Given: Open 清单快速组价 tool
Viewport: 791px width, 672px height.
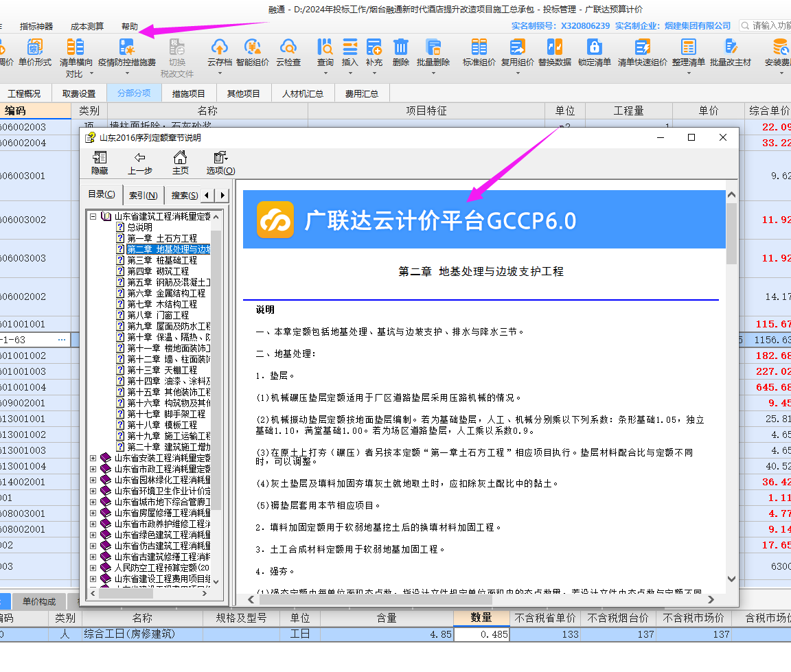Looking at the screenshot, I should pyautogui.click(x=642, y=53).
